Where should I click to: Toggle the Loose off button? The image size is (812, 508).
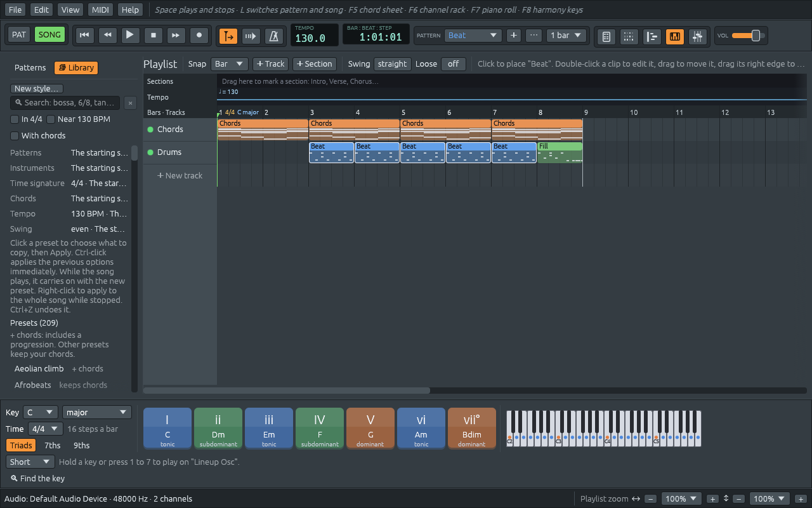pos(453,64)
